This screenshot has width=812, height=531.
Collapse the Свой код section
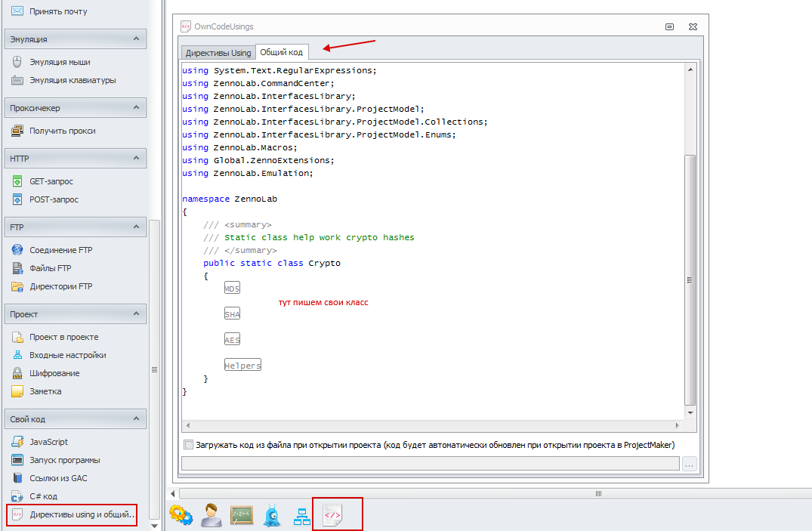tap(136, 418)
